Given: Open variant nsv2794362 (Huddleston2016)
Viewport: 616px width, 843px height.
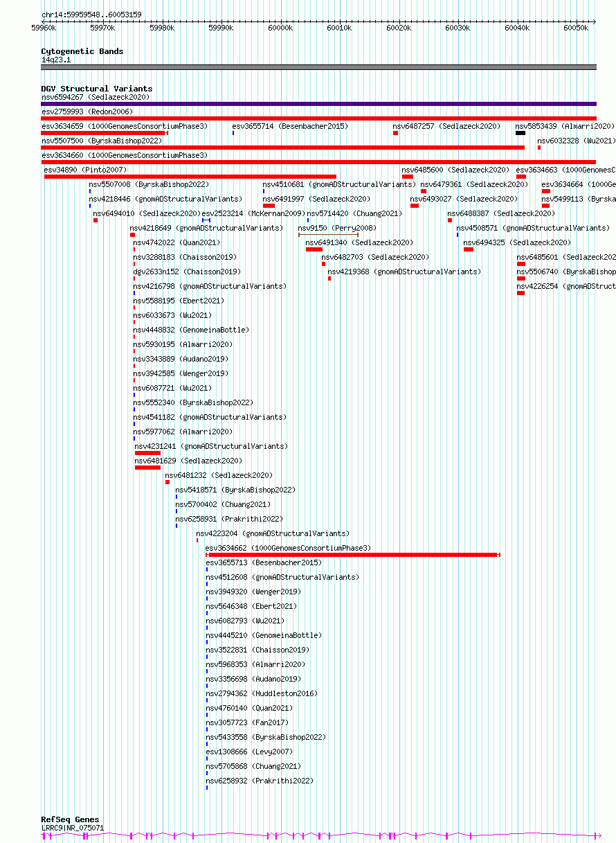Looking at the screenshot, I should pos(262,693).
